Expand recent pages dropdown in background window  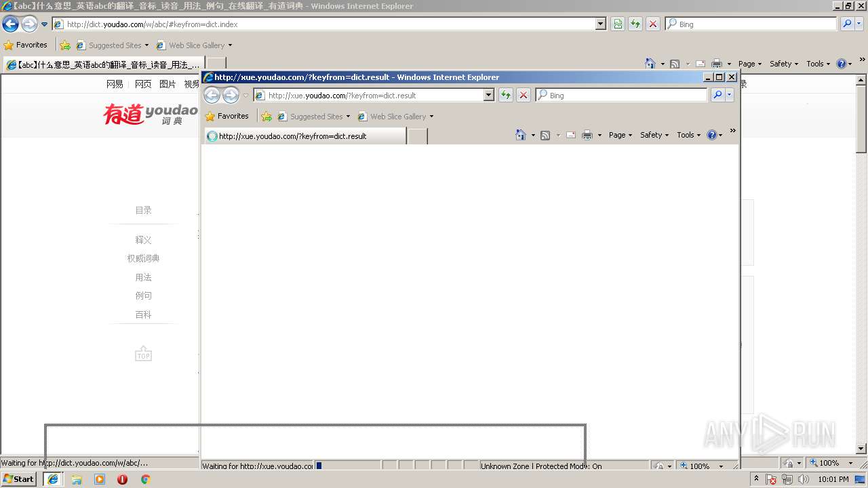pyautogui.click(x=44, y=24)
